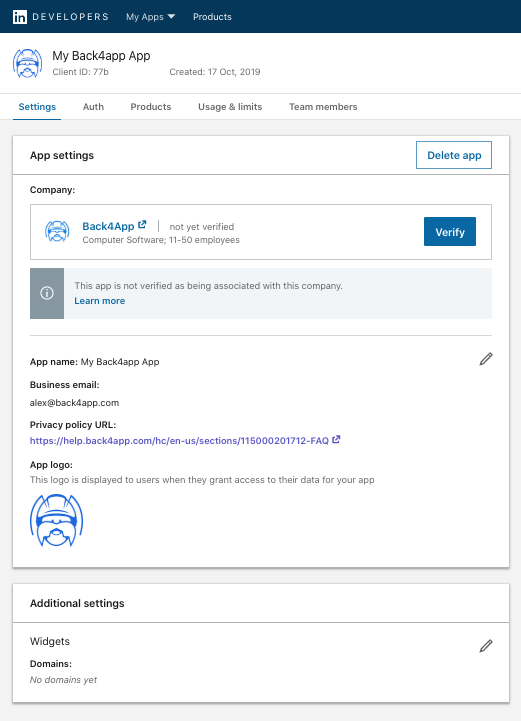Screen dimensions: 521x721
Task: Expand the My Apps dropdown arrow
Action: 172,17
